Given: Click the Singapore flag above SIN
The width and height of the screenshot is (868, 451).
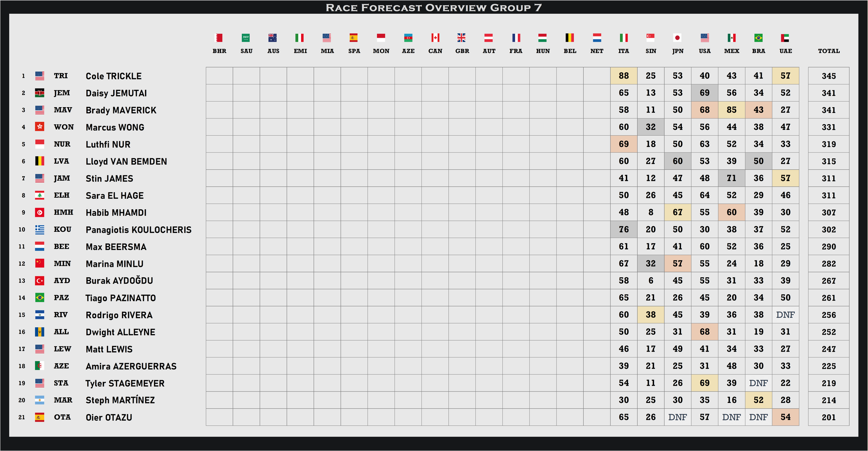Looking at the screenshot, I should tap(651, 38).
